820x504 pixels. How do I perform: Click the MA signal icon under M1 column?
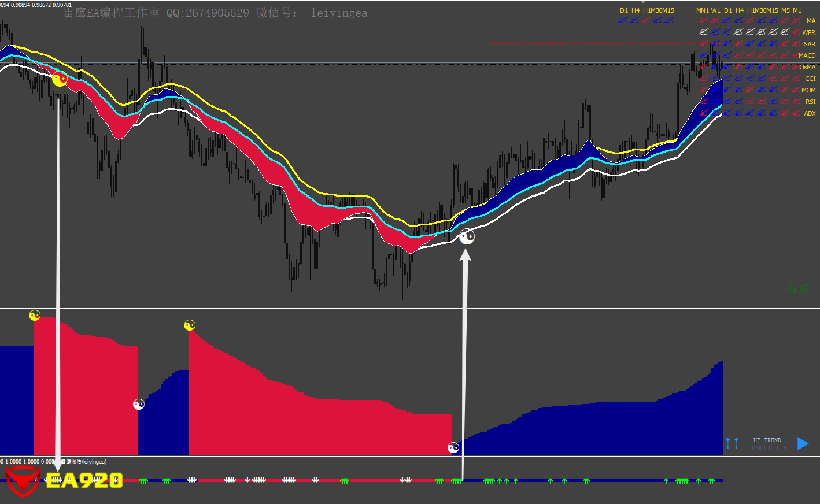coord(796,21)
